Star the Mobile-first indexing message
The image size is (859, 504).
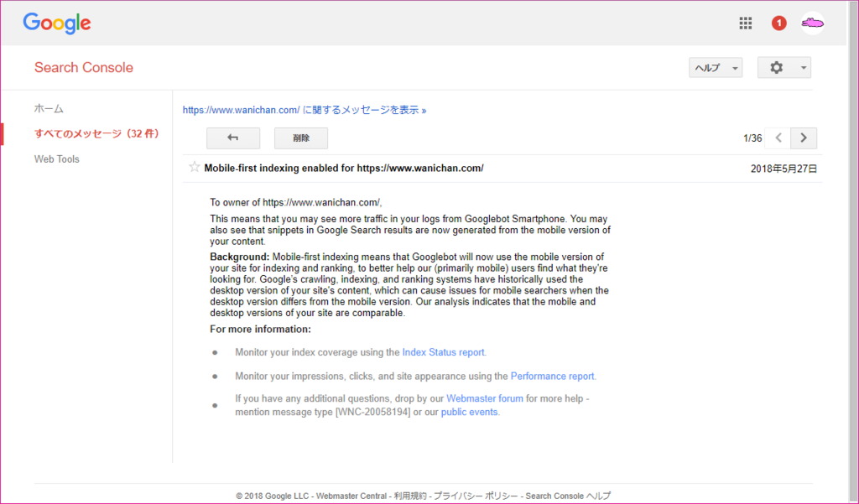click(194, 167)
